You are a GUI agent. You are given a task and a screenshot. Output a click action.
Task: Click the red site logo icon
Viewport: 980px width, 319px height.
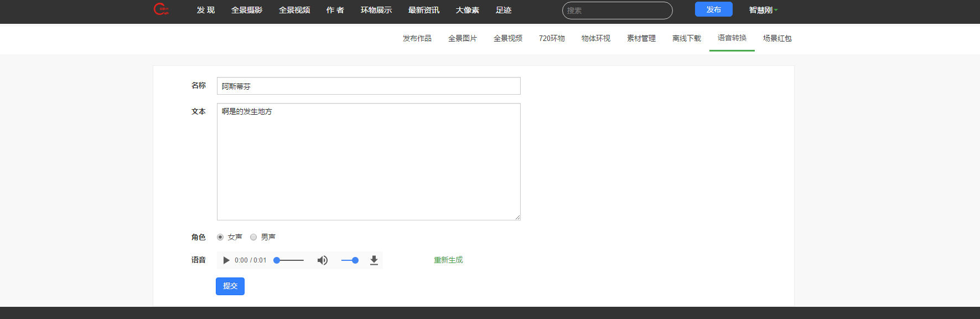(160, 9)
